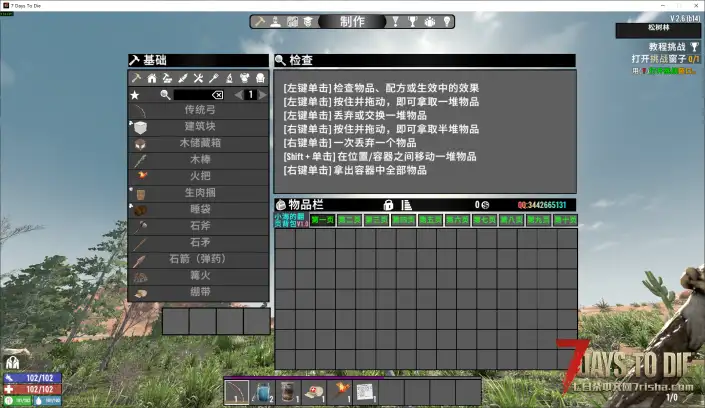The height and width of the screenshot is (408, 705).
Task: Click the red health bar 102/102
Action: pos(32,390)
